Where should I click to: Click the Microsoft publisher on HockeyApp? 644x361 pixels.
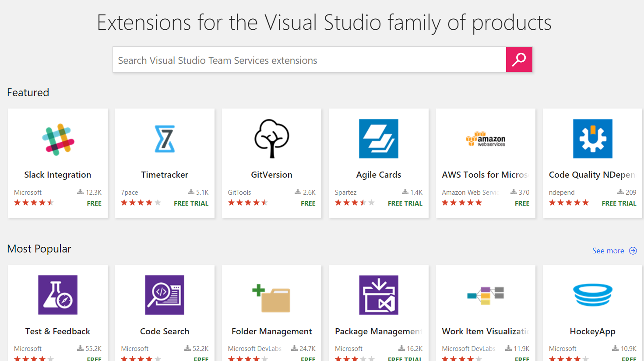[563, 349]
